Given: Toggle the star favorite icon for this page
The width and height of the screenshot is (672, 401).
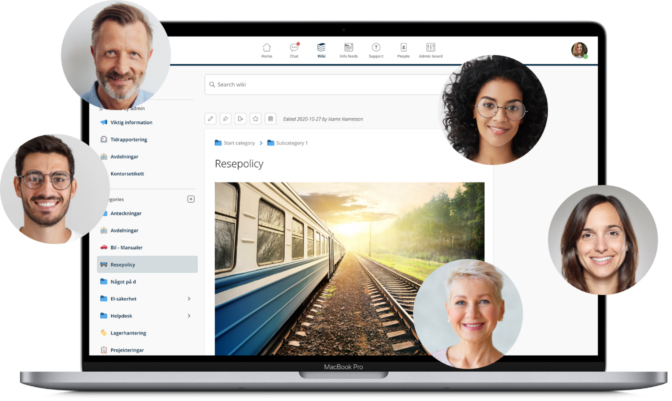Looking at the screenshot, I should [256, 119].
